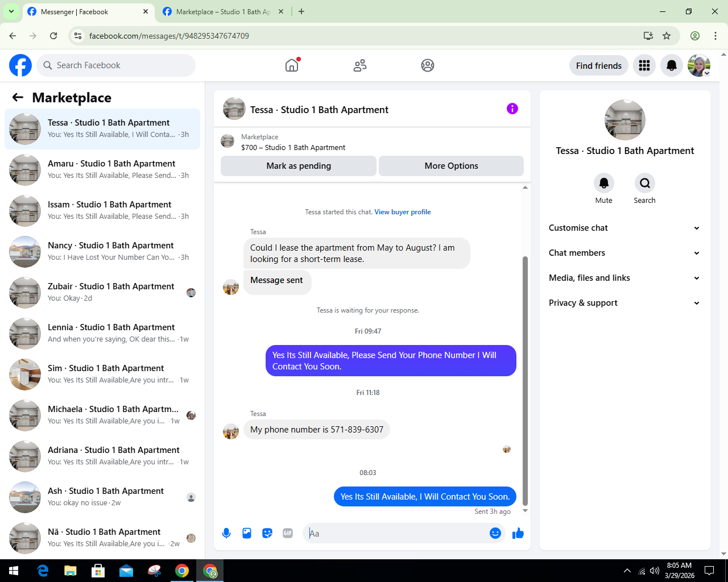
Task: Open a new browser tab
Action: 301,11
